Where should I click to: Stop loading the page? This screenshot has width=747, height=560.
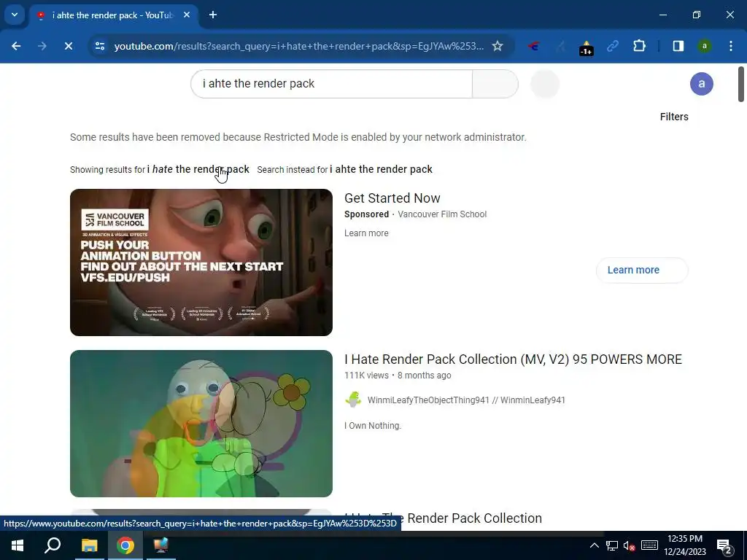click(x=68, y=46)
